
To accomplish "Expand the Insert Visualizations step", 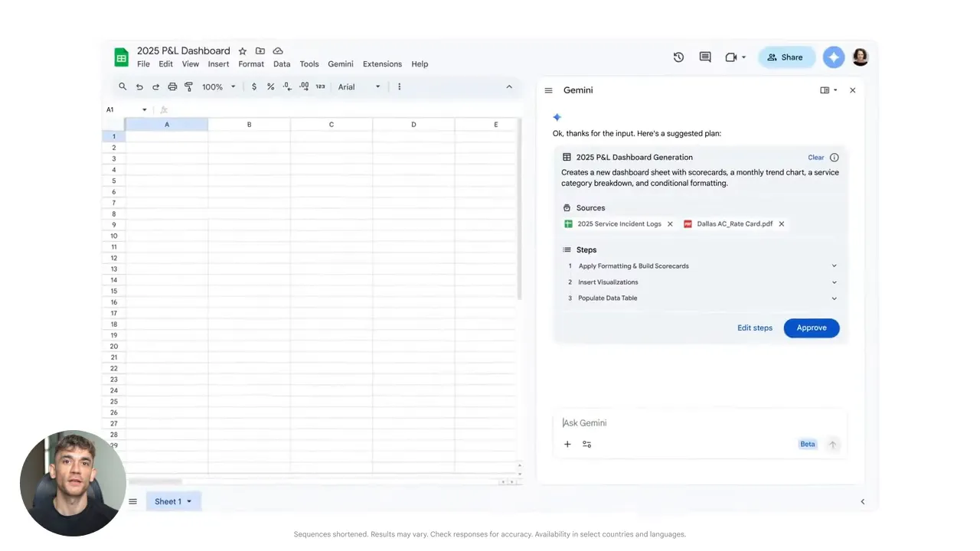I will click(x=834, y=282).
